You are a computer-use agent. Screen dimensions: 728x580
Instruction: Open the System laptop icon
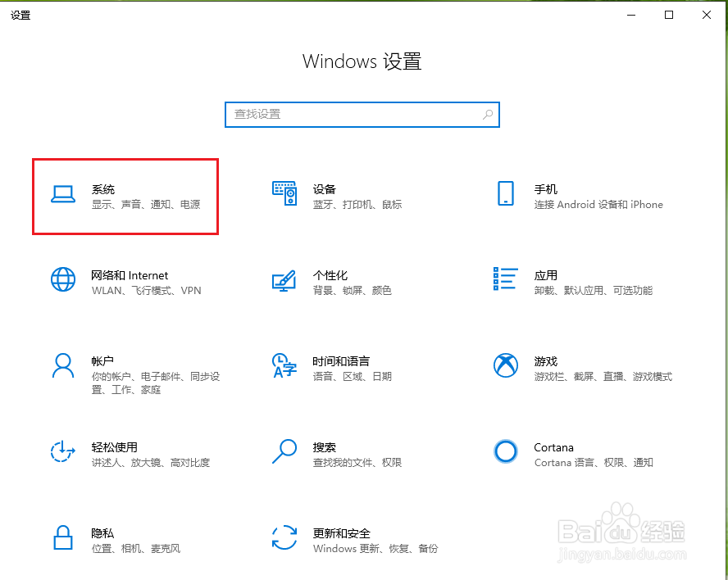[62, 194]
